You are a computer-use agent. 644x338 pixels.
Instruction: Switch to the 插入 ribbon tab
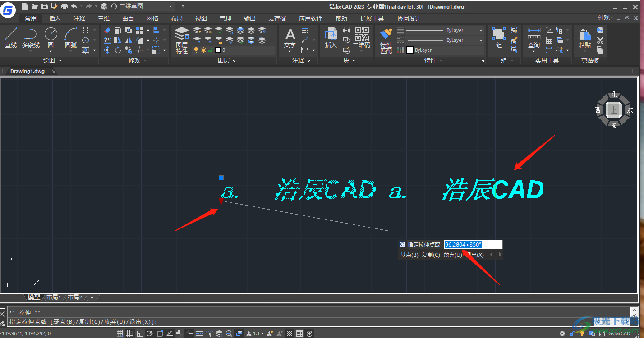point(55,18)
